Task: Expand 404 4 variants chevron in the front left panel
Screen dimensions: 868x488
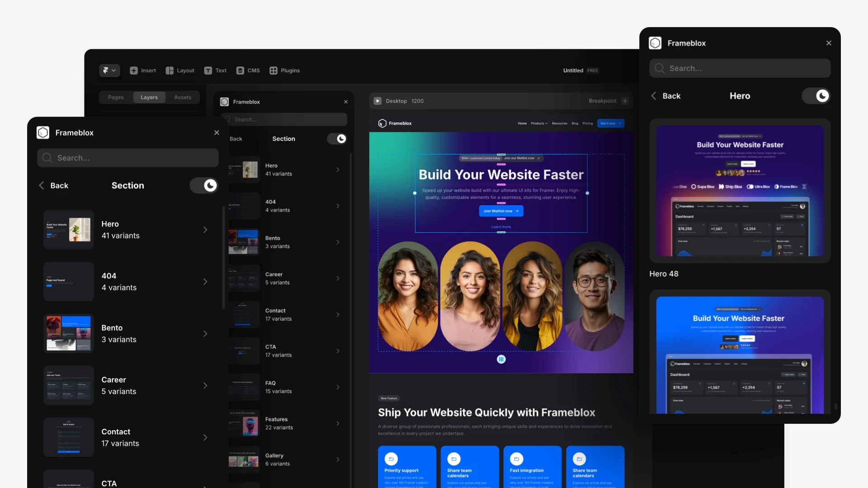Action: point(205,282)
